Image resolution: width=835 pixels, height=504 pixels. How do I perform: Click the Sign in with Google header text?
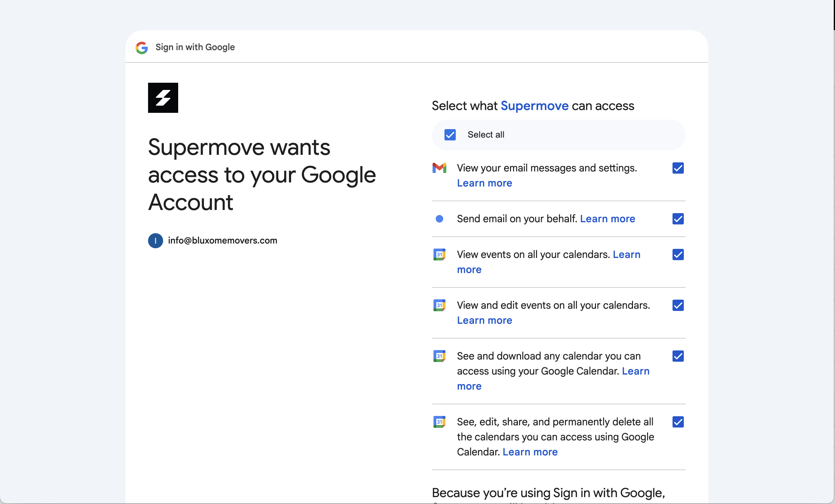pos(195,47)
